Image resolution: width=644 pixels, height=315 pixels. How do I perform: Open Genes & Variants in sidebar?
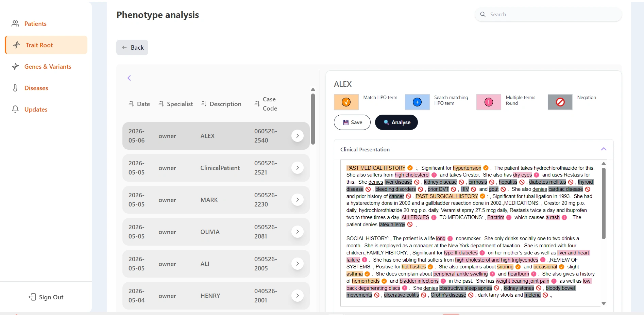tap(48, 67)
